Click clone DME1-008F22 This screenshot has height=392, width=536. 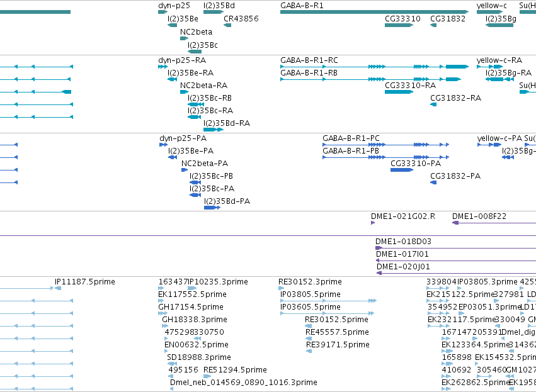tap(479, 216)
